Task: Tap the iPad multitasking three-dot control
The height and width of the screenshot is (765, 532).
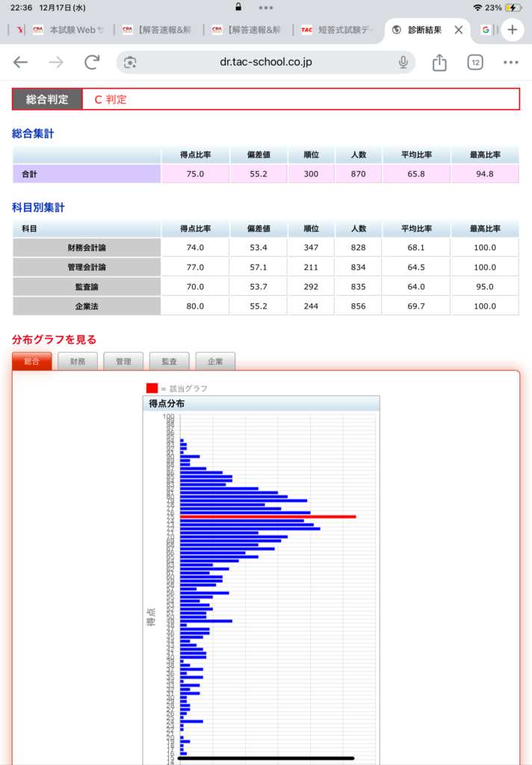Action: [266, 7]
